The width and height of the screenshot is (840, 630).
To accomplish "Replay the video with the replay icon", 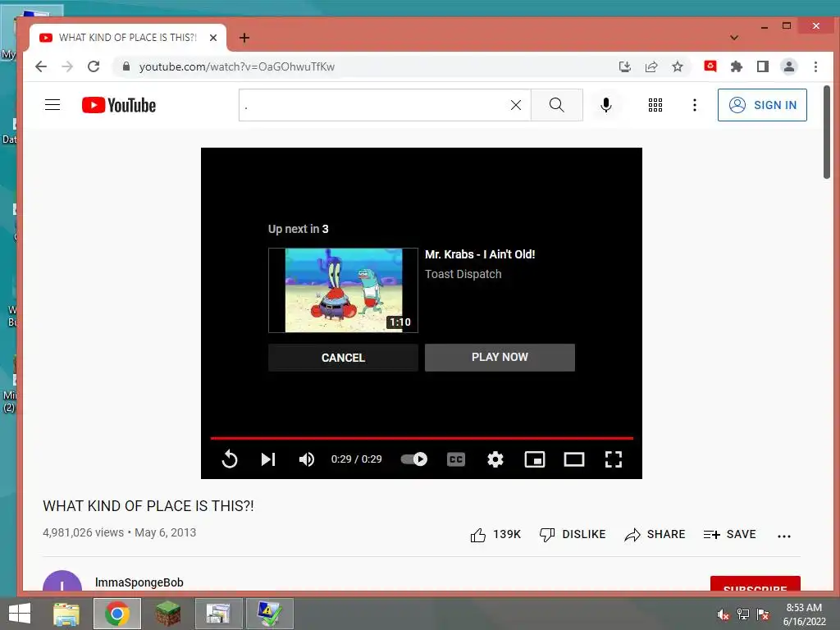I will coord(230,459).
